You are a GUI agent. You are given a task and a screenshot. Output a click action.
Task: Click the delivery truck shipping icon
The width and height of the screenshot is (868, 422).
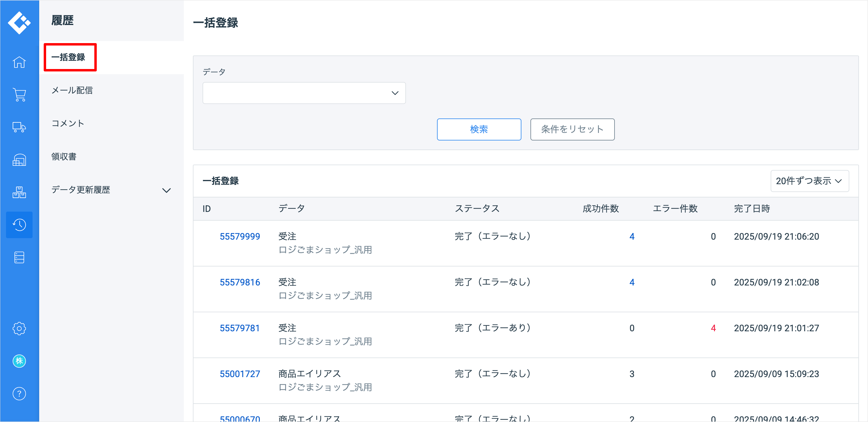[x=19, y=127]
